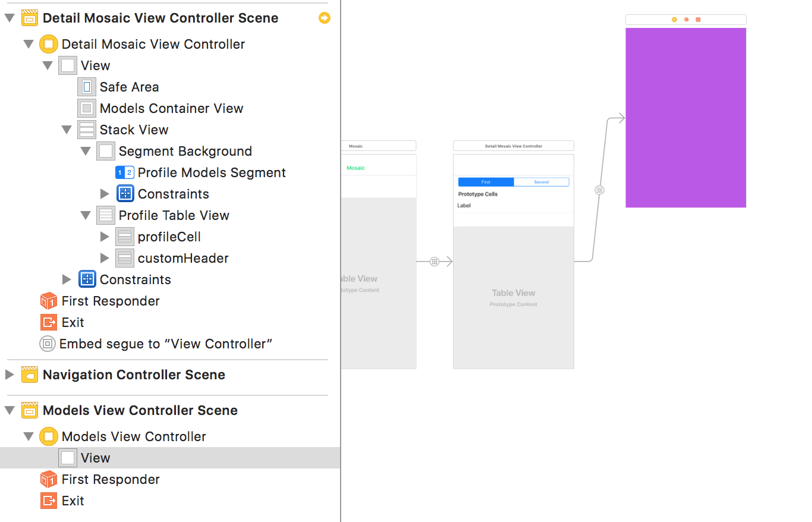Screen dimensions: 812x522
Task: Click the First Responder cube under Detail Mosaic
Action: click(x=49, y=301)
